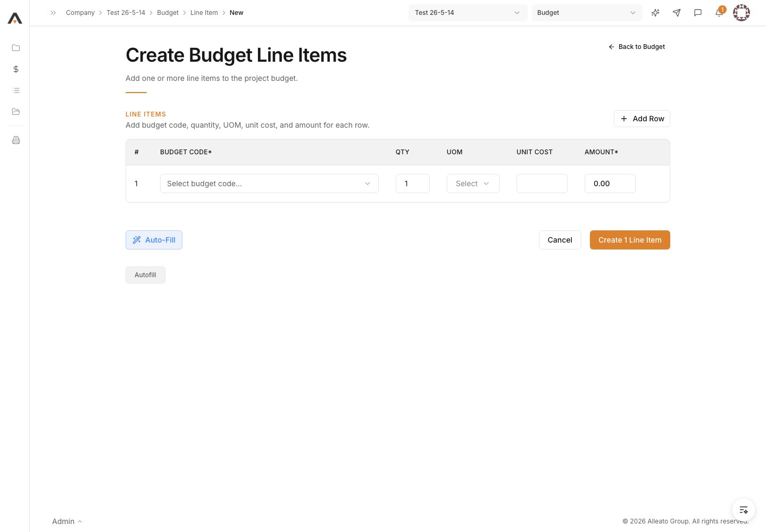
Task: Open notifications bell icon
Action: (719, 13)
